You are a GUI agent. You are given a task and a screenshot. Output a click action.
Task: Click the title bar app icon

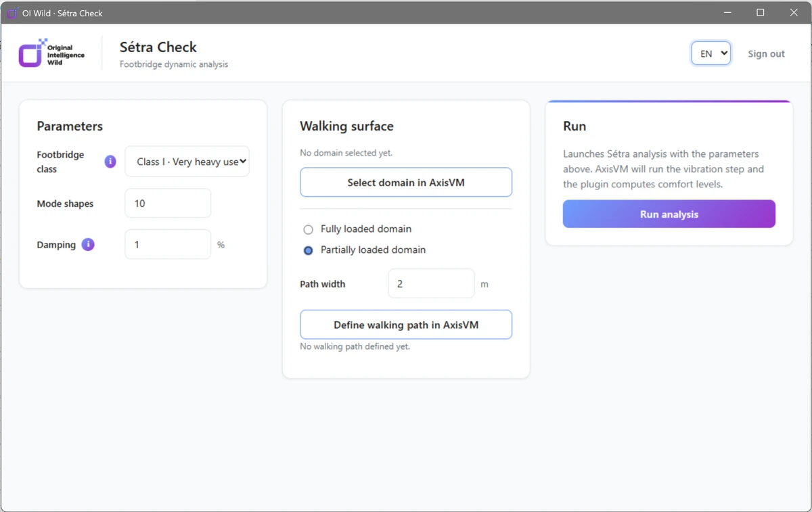(x=12, y=13)
